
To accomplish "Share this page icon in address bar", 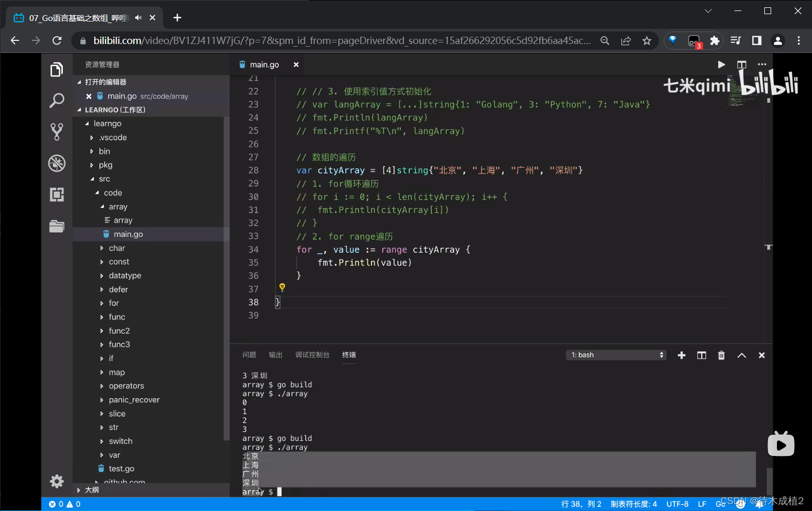I will (626, 40).
